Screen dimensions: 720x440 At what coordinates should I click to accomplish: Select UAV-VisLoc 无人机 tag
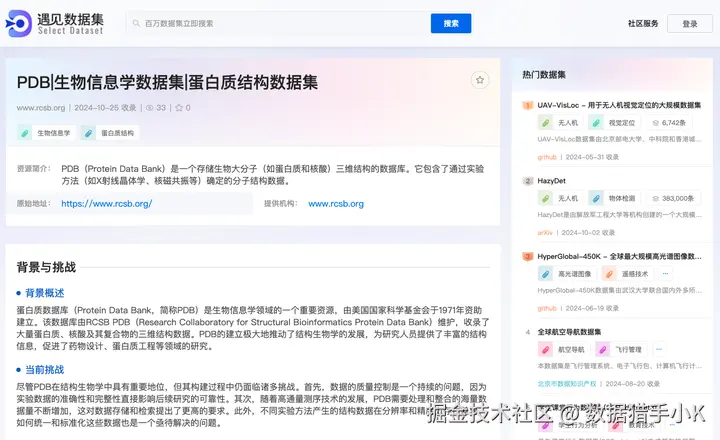(560, 123)
